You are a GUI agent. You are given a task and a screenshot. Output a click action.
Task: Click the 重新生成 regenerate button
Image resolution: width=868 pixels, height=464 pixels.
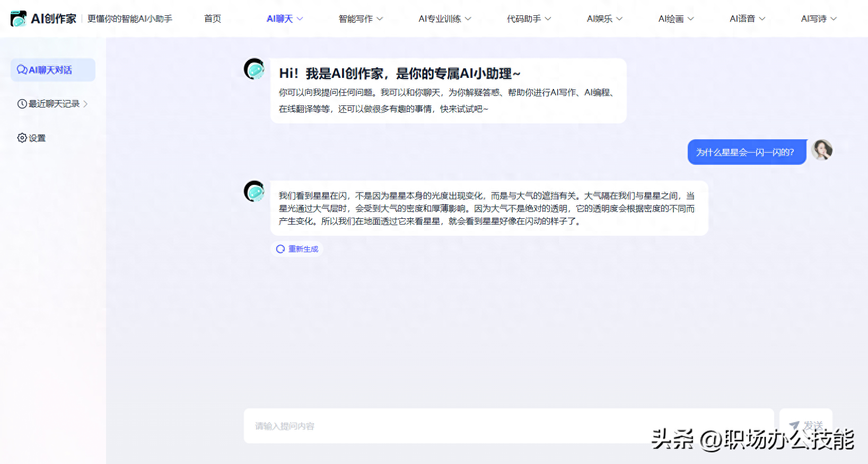click(x=297, y=249)
